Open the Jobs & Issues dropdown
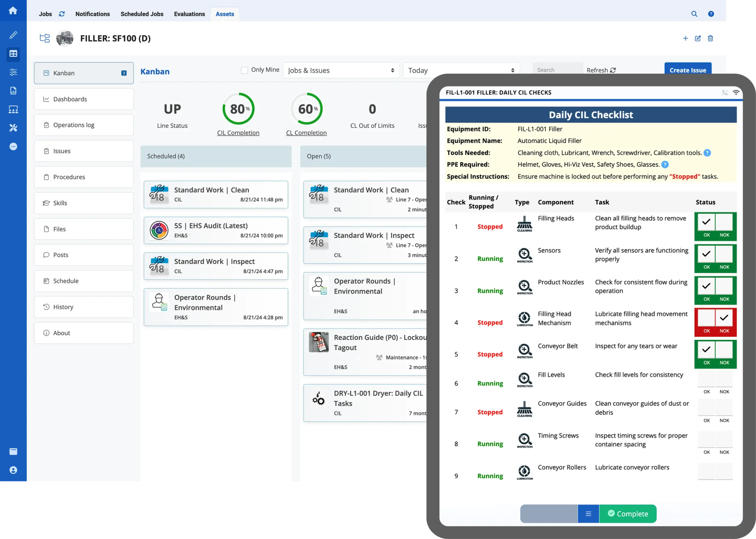The width and height of the screenshot is (756, 539). click(x=341, y=70)
